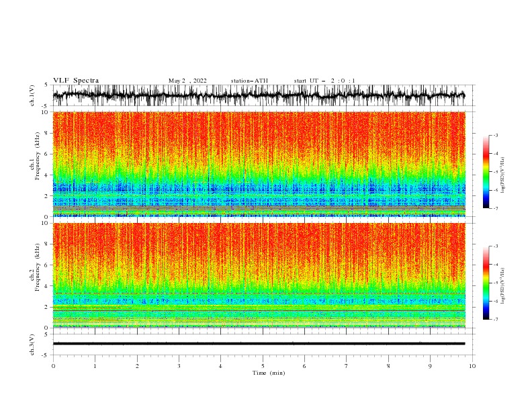
Task: Click the "9" tick on the Time axis
Action: 430,366
